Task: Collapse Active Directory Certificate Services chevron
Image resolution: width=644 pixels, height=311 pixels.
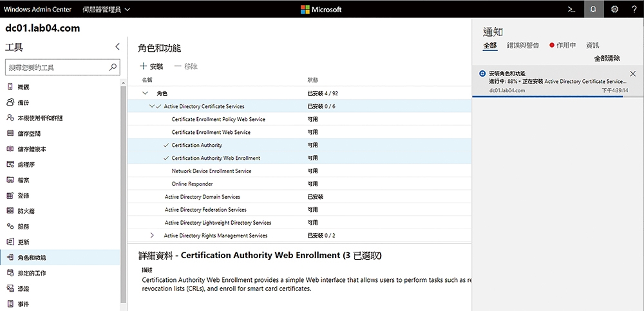Action: 152,106
